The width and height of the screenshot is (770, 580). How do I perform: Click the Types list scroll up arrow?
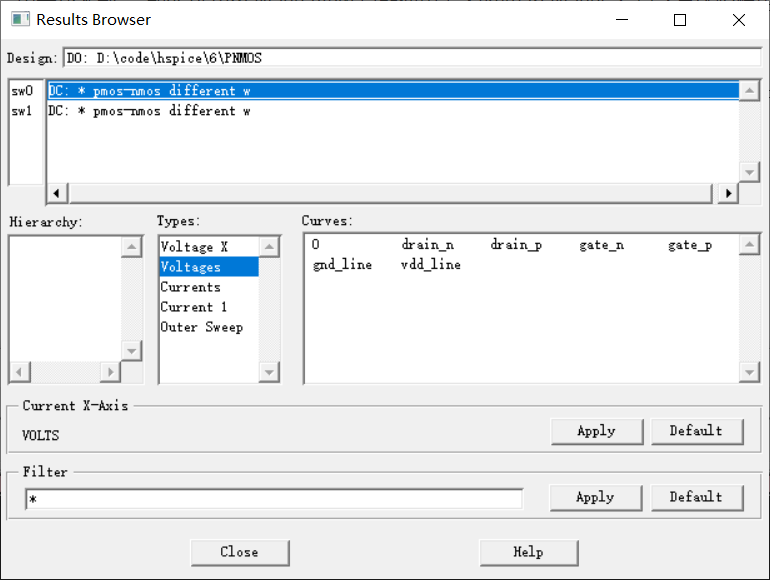tap(269, 247)
